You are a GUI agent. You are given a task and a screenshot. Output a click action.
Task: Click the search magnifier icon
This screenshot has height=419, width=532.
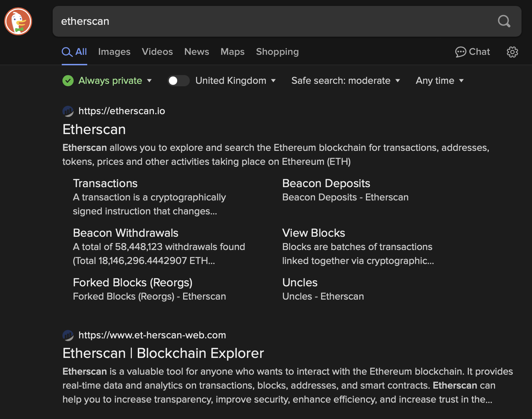503,21
